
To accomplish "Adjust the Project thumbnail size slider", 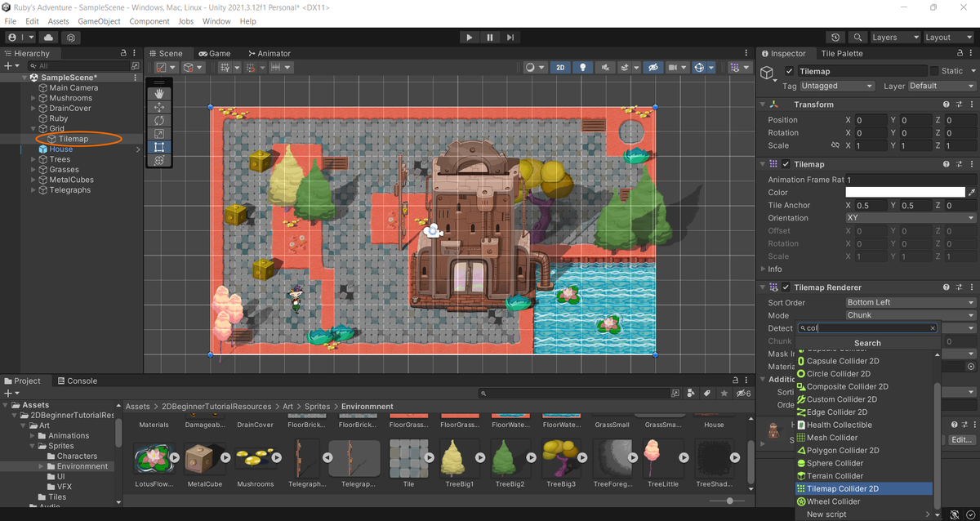I will point(729,500).
